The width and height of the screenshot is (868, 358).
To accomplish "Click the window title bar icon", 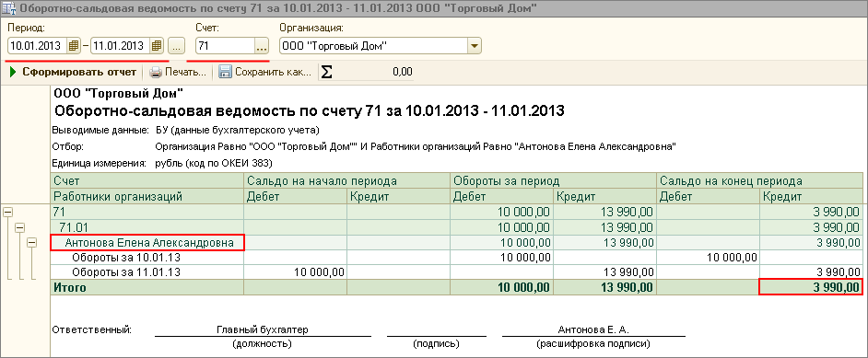I will click(9, 9).
